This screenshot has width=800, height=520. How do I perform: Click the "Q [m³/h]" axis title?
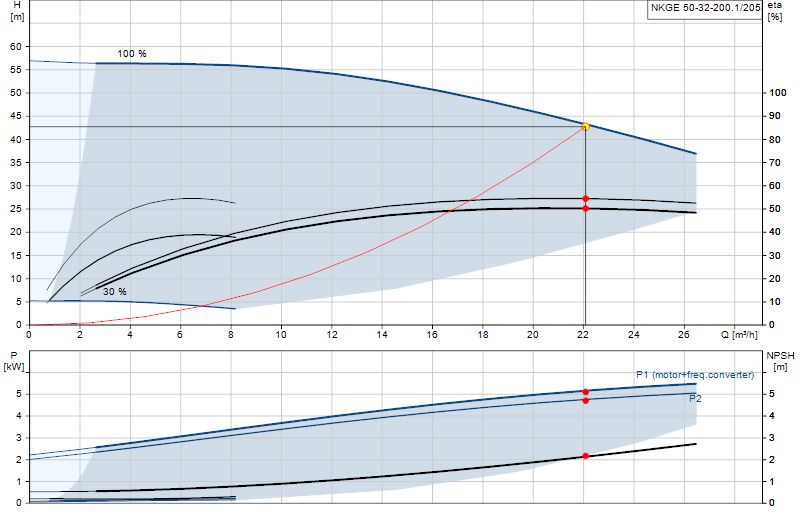[x=739, y=335]
